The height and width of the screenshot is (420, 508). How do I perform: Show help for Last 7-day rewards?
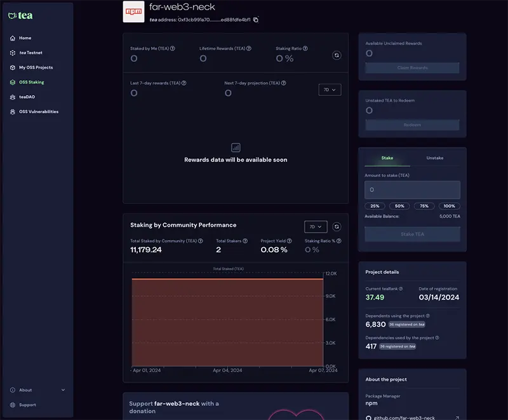(x=184, y=83)
